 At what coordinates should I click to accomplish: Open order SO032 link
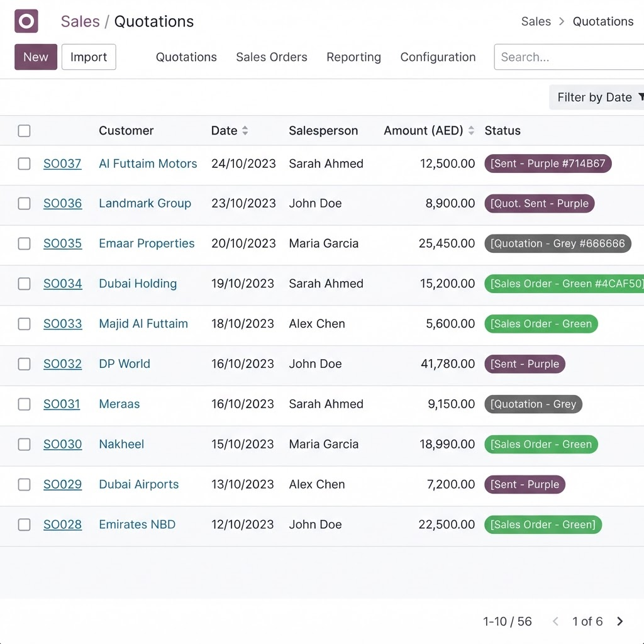[x=62, y=364]
